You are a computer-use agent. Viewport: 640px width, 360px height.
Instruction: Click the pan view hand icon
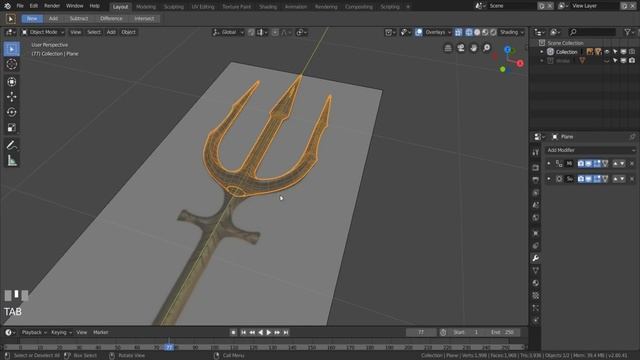473,48
